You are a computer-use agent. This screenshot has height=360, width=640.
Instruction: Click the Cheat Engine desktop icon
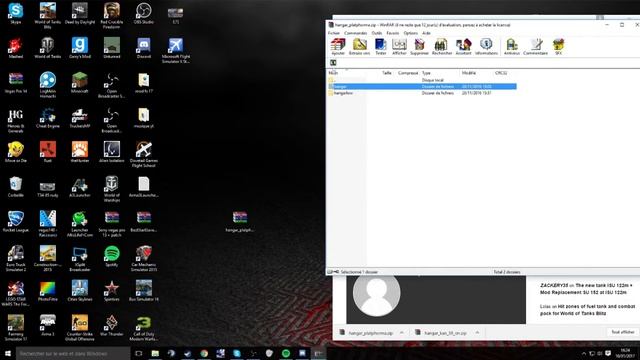[48, 118]
